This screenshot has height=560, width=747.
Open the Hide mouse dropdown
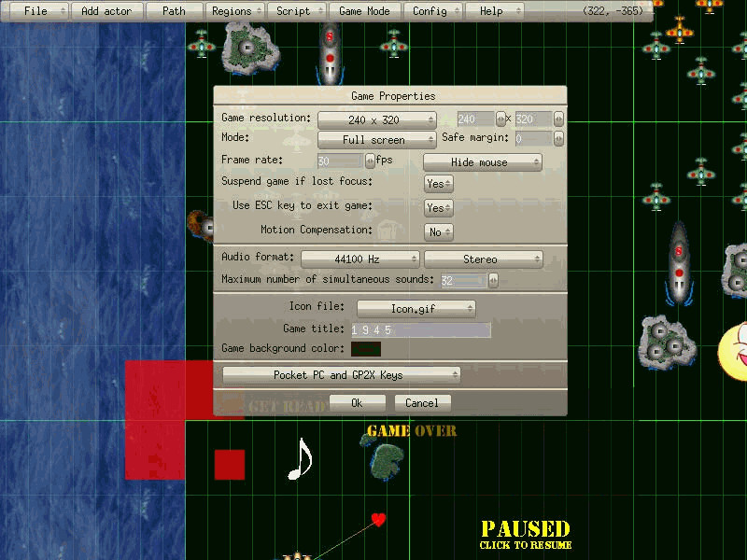click(x=482, y=162)
